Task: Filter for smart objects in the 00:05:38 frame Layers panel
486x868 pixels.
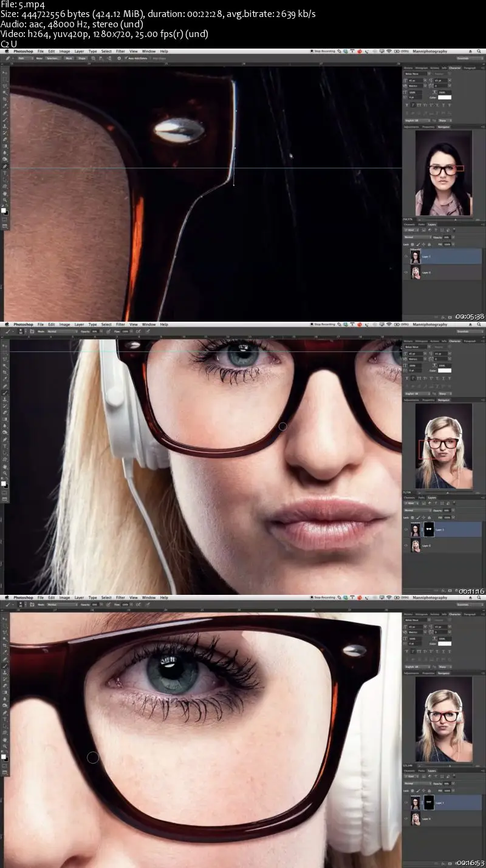Action: 448,230
